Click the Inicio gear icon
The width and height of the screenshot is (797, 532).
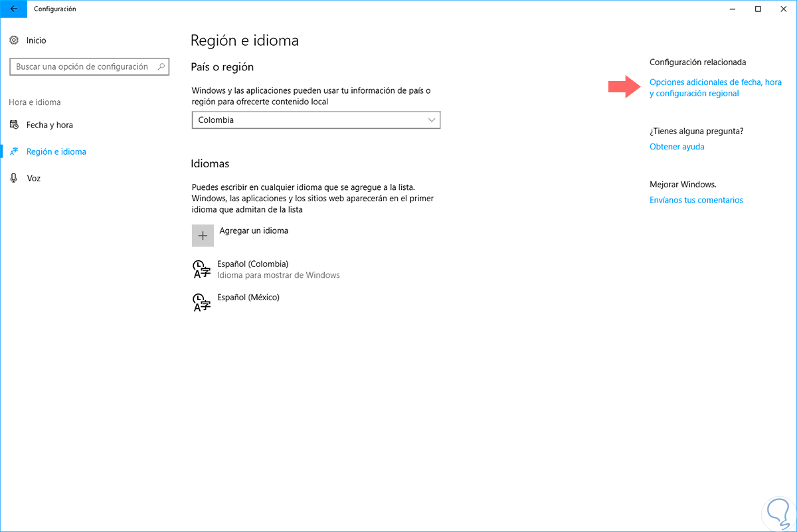[14, 41]
